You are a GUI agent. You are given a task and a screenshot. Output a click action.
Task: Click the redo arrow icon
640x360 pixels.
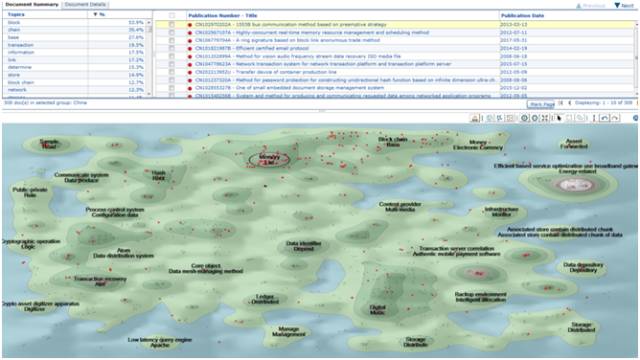[x=615, y=118]
